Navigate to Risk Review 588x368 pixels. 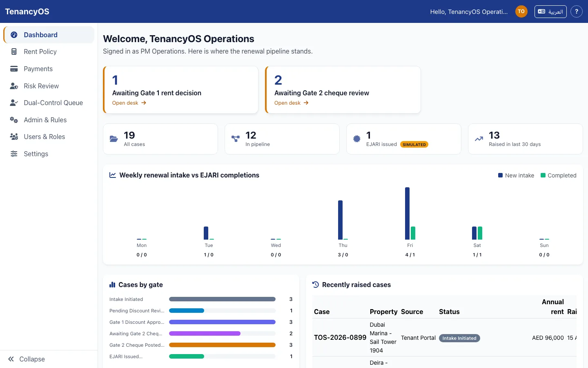[x=49, y=86]
